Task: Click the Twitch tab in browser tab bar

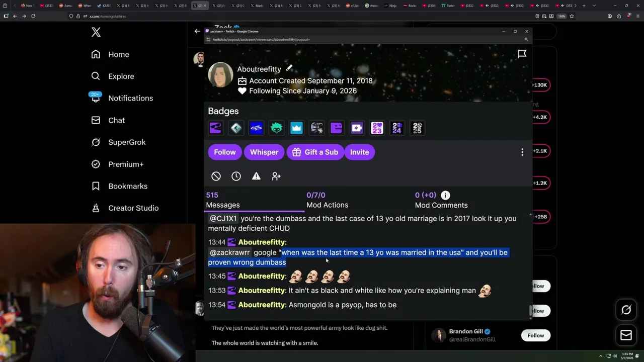Action: tap(448, 6)
